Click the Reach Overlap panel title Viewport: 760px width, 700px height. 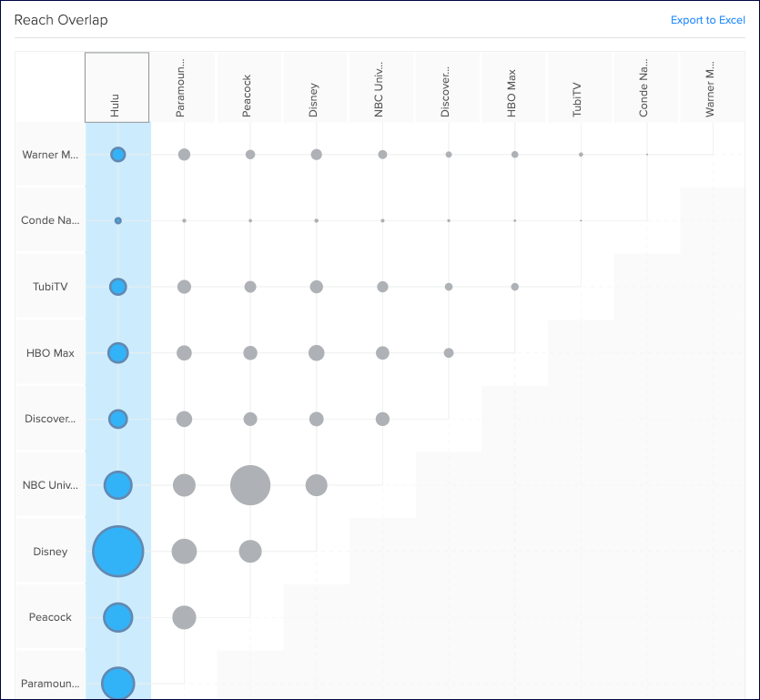pyautogui.click(x=61, y=20)
